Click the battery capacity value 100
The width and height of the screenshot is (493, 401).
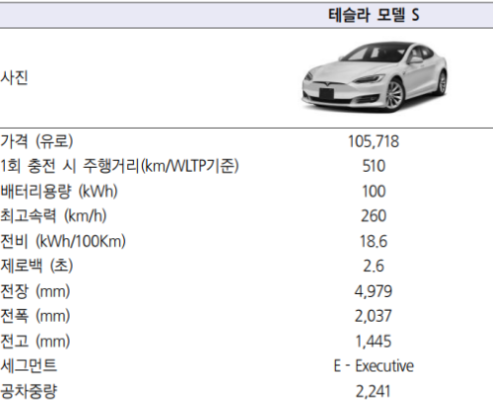[x=374, y=191]
